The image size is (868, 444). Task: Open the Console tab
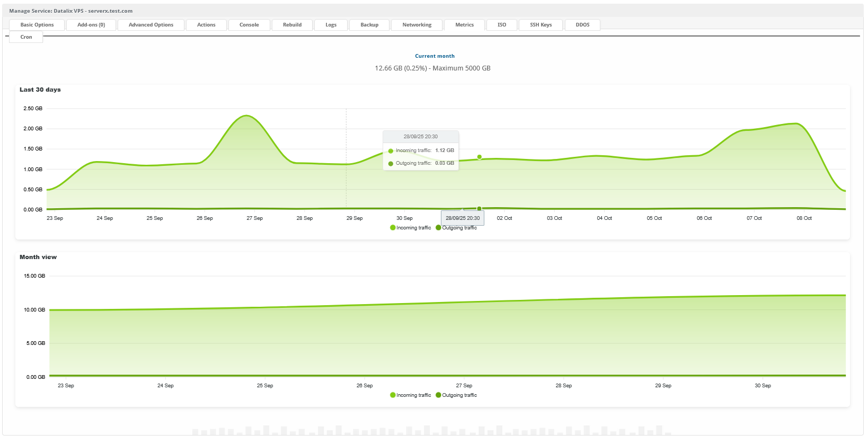point(249,25)
